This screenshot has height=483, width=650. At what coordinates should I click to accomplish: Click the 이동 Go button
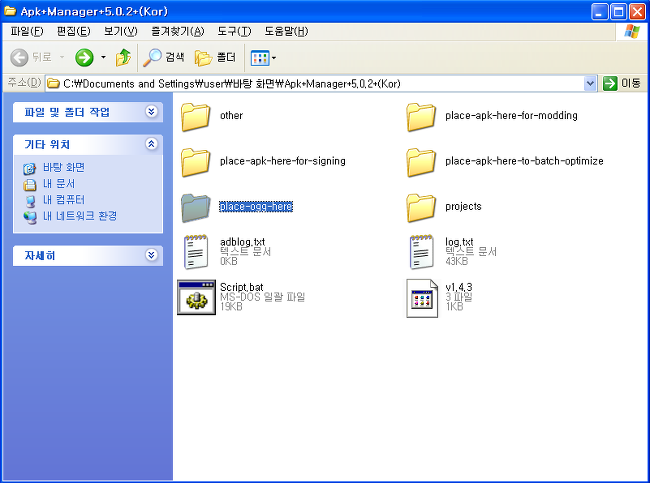pyautogui.click(x=622, y=83)
